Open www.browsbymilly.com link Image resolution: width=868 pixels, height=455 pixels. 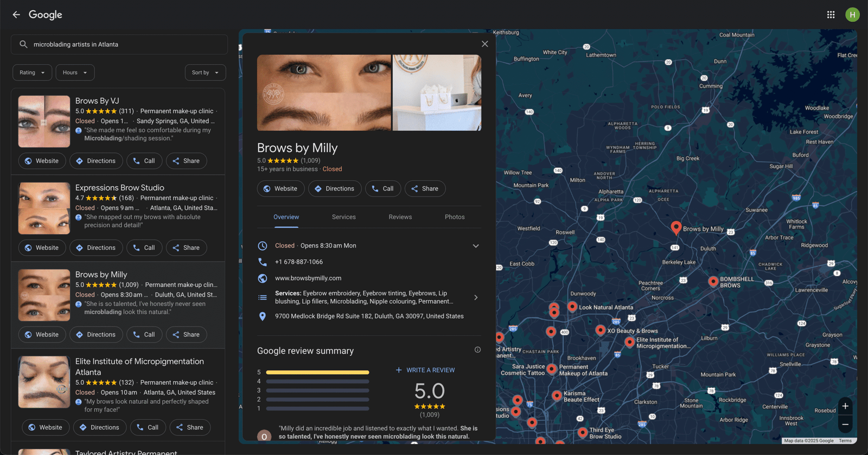click(308, 278)
